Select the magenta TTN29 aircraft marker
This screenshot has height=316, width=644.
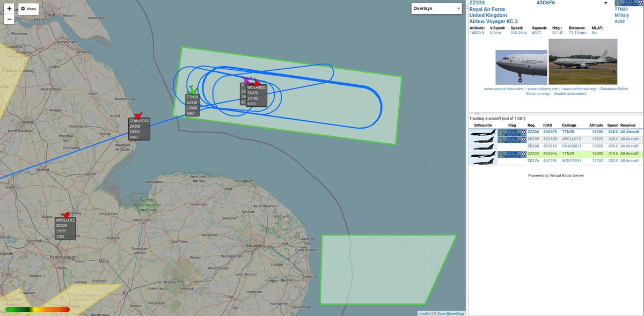pyautogui.click(x=246, y=80)
